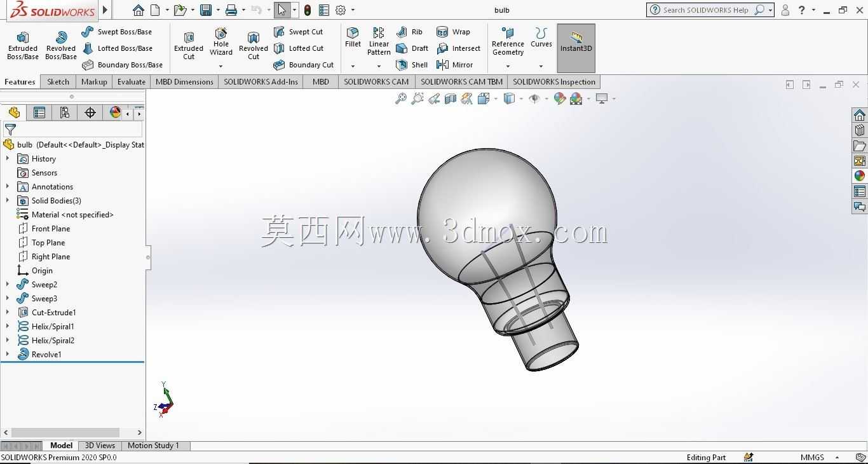Open Reference Geometry tool
The image size is (868, 464).
(508, 41)
